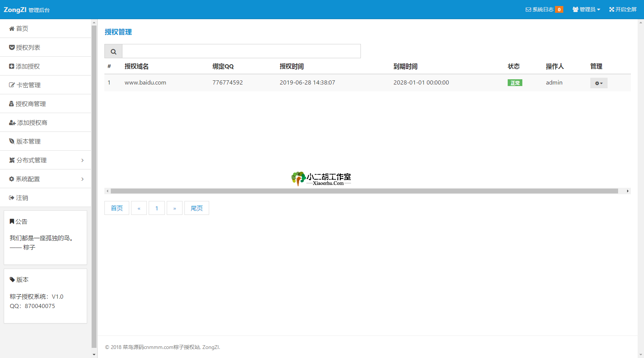Expand the 分布式管理 submenu

coord(45,160)
